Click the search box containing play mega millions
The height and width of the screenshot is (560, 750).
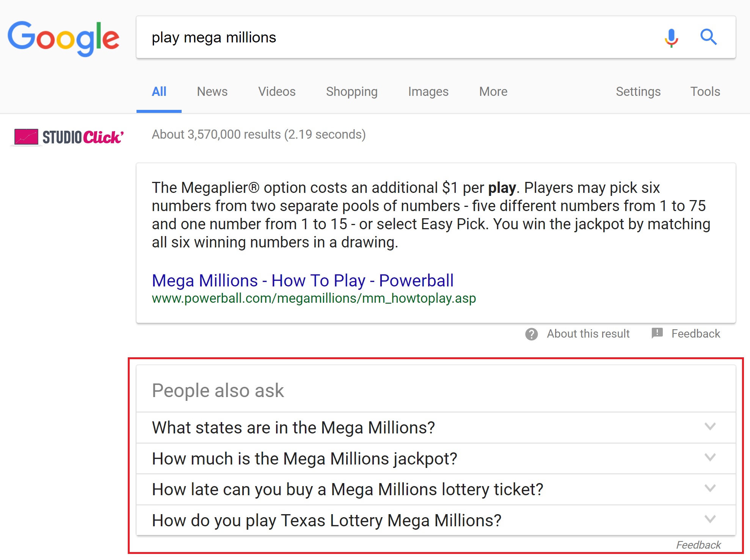(436, 37)
